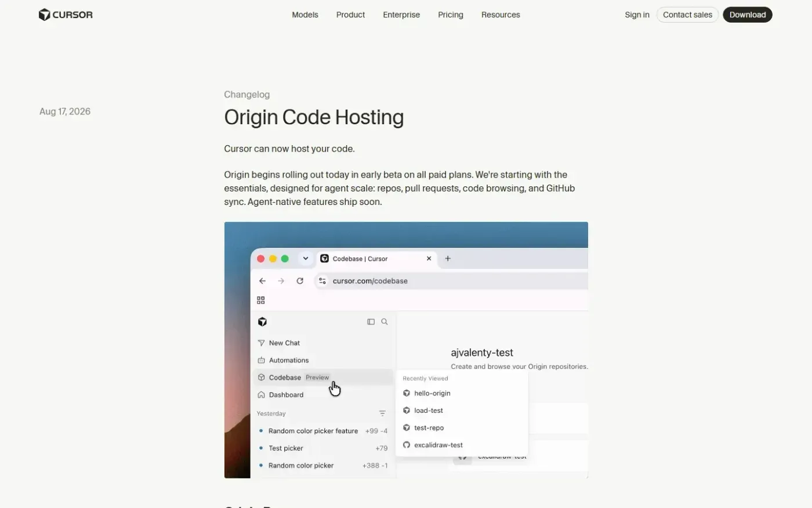Expand the tab search chevron in the pictured browser
The height and width of the screenshot is (508, 812).
(306, 258)
